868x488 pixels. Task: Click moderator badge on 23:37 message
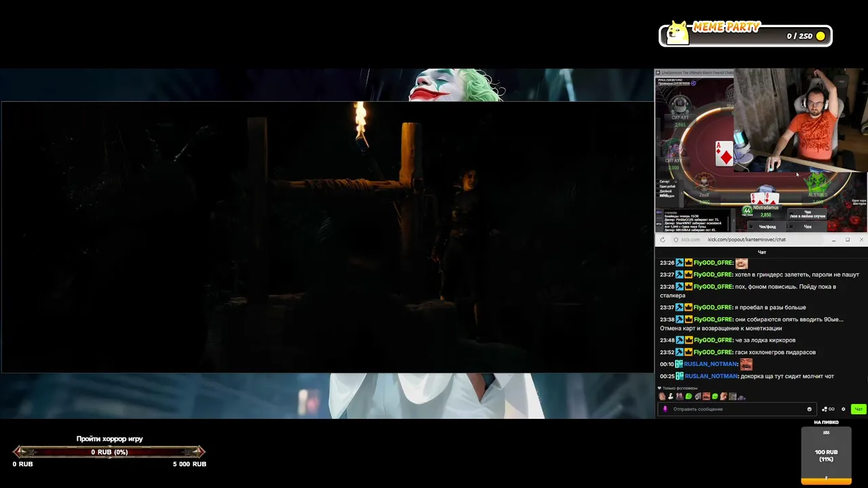[679, 308]
